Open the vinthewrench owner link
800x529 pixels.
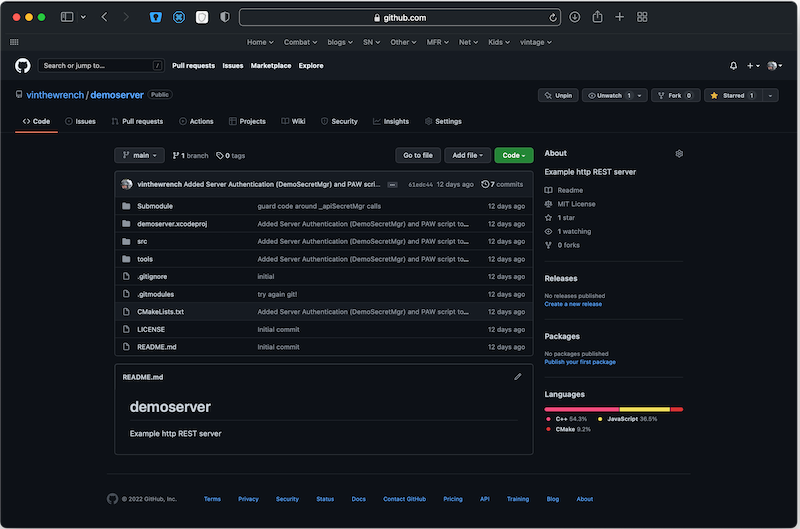[x=55, y=95]
